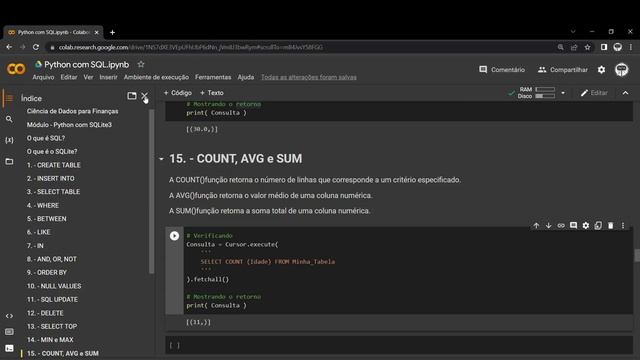The height and width of the screenshot is (360, 640).
Task: Open the search sidebar icon
Action: 9,119
